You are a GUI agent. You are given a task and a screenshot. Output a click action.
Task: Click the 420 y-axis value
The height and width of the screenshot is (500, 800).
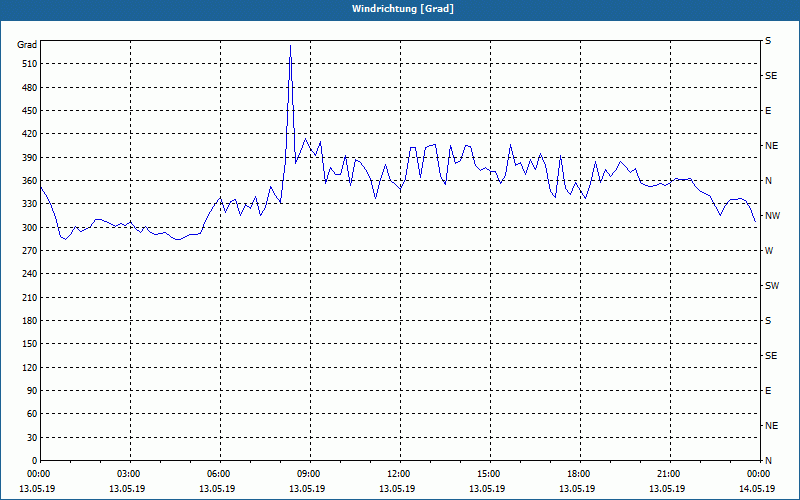[x=30, y=134]
